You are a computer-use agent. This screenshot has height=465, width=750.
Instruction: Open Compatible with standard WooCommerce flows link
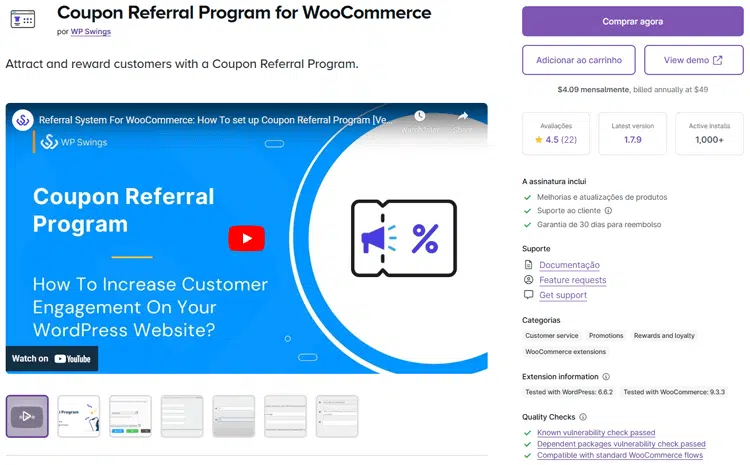tap(620, 455)
